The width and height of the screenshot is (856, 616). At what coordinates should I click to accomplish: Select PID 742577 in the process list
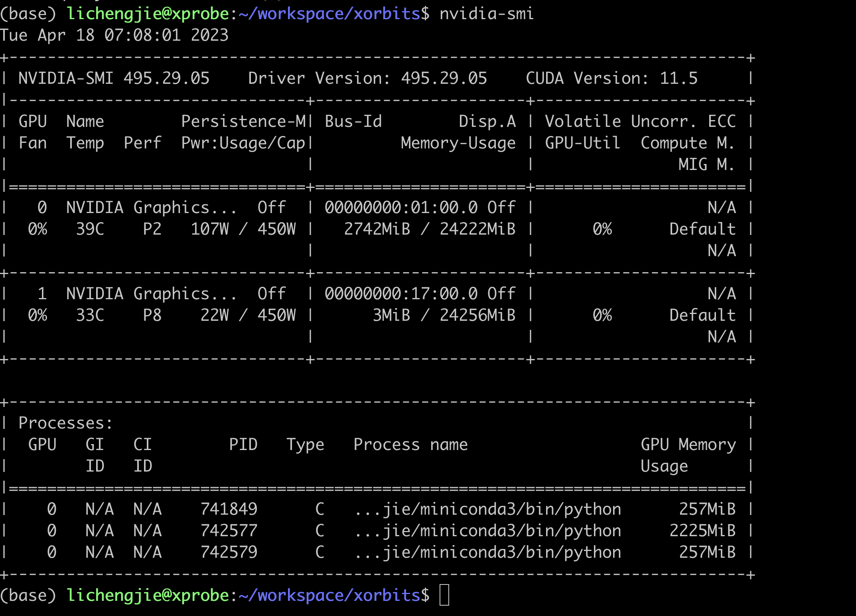point(229,530)
